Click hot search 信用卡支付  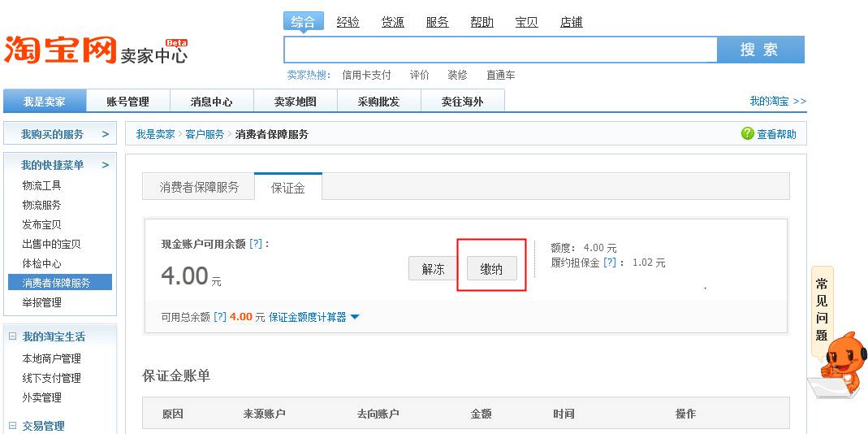(x=366, y=75)
